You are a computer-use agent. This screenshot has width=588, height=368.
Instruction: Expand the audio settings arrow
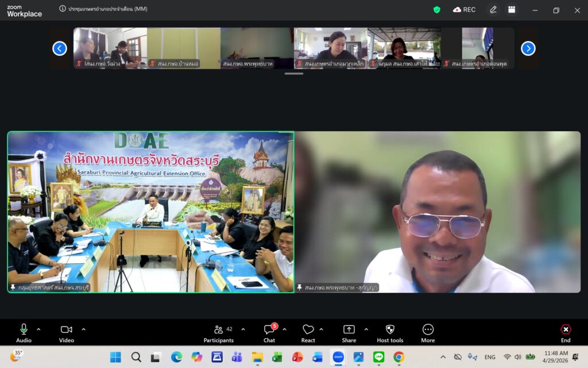(38, 329)
